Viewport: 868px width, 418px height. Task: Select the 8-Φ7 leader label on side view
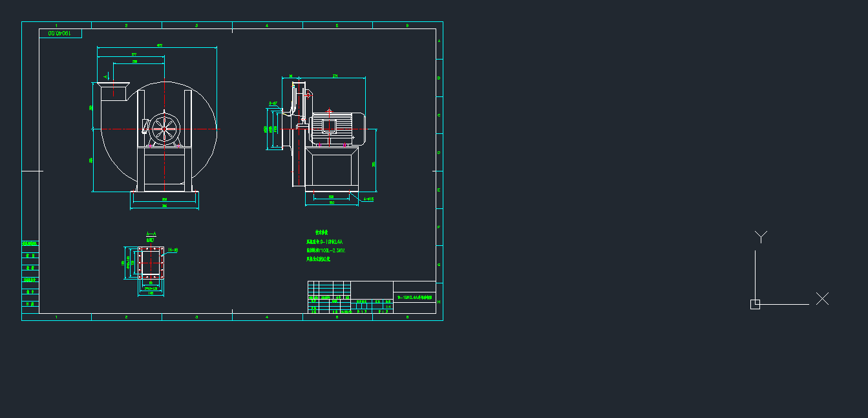point(273,103)
